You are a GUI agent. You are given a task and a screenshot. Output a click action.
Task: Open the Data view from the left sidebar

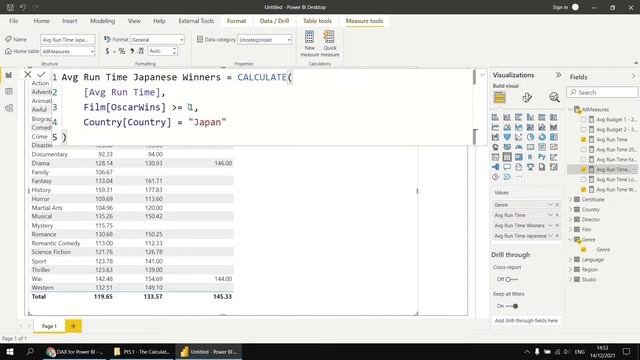(x=9, y=91)
